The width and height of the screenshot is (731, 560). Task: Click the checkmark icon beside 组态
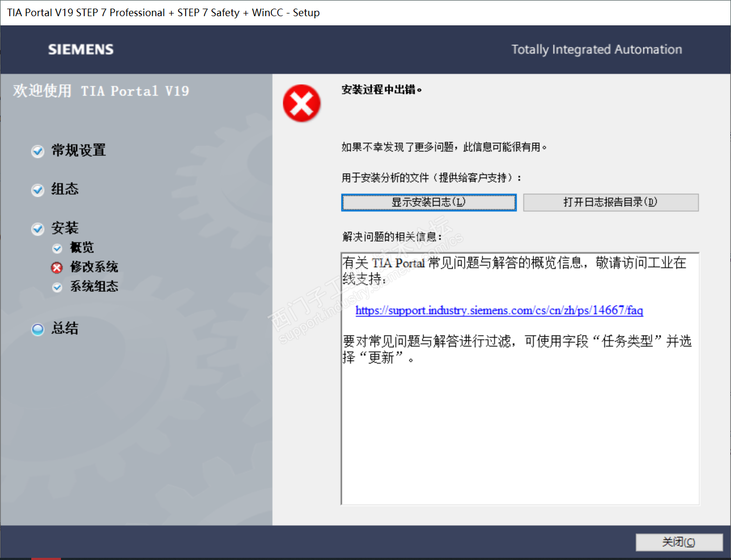coord(38,190)
